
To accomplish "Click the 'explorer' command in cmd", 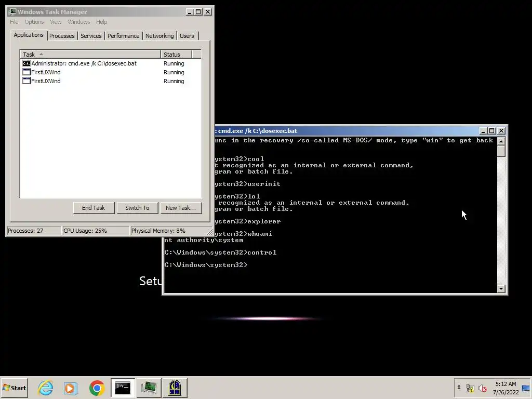I will click(264, 221).
